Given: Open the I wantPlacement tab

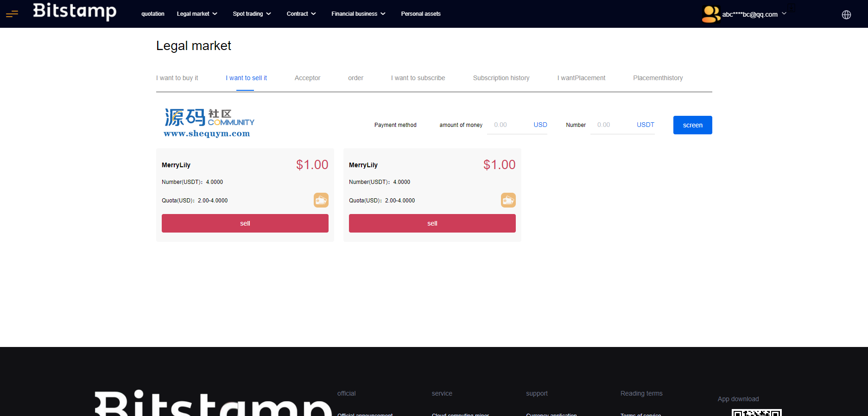Looking at the screenshot, I should click(x=581, y=78).
